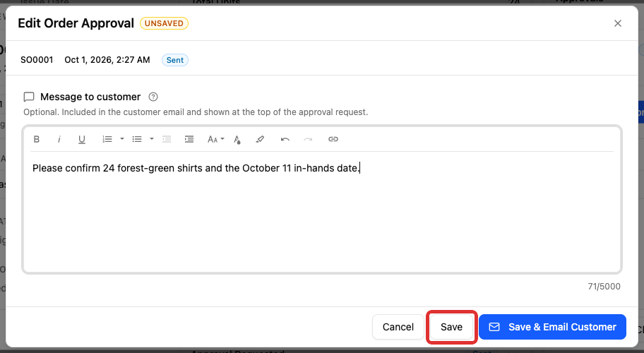Click the message speech bubble icon
The width and height of the screenshot is (644, 353).
pos(29,97)
